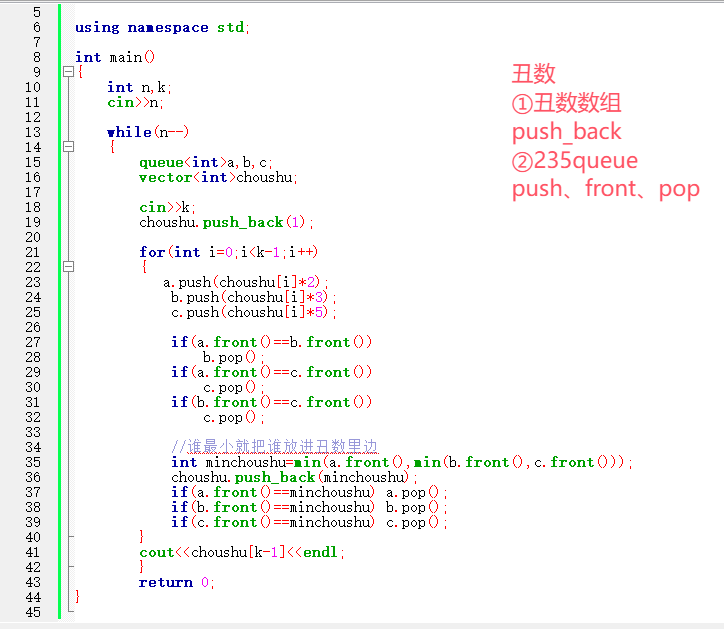Click line number 45 in the gutter
724x629 pixels.
(x=33, y=612)
